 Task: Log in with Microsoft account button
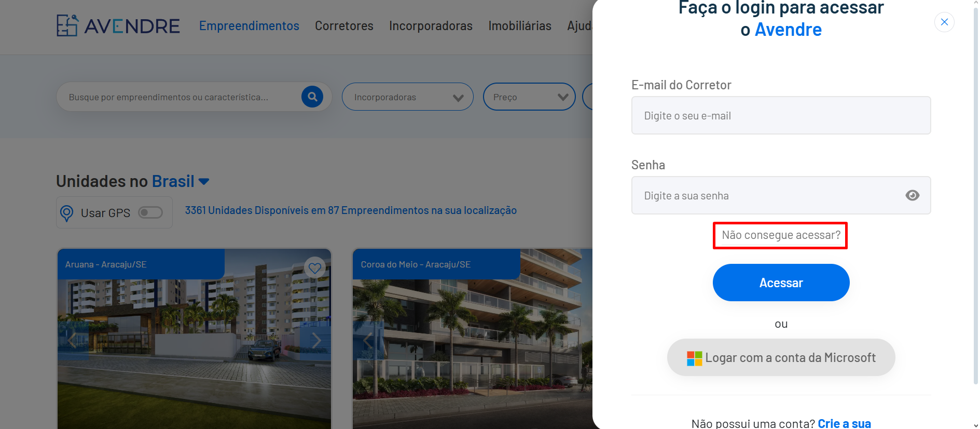pos(781,357)
